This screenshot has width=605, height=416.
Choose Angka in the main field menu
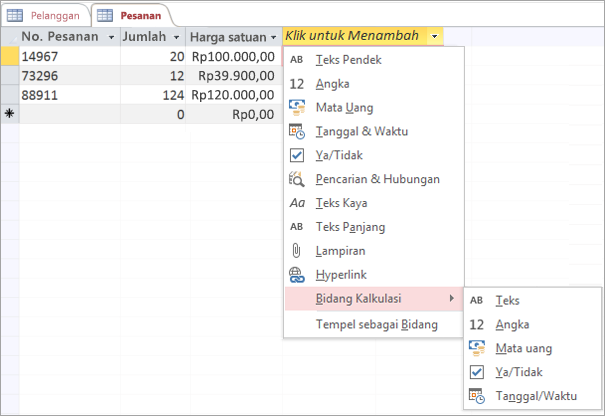(373, 84)
